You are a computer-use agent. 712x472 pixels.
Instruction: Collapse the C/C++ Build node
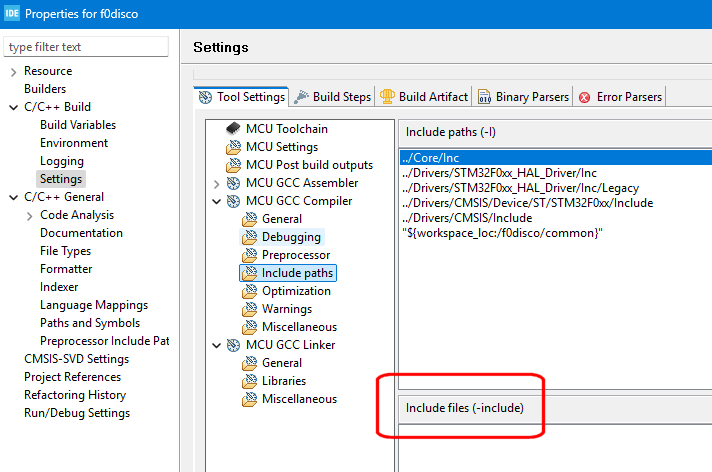tap(12, 107)
